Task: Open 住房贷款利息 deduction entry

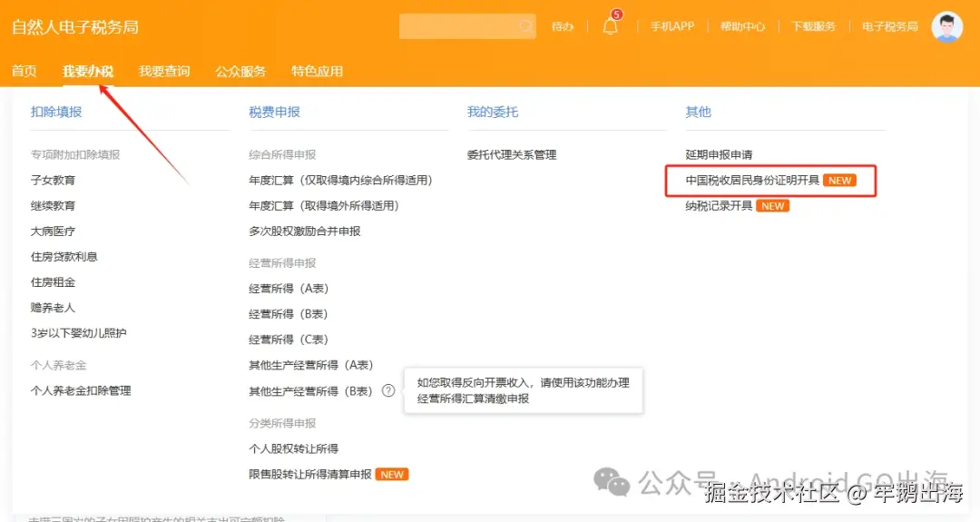Action: [x=64, y=257]
